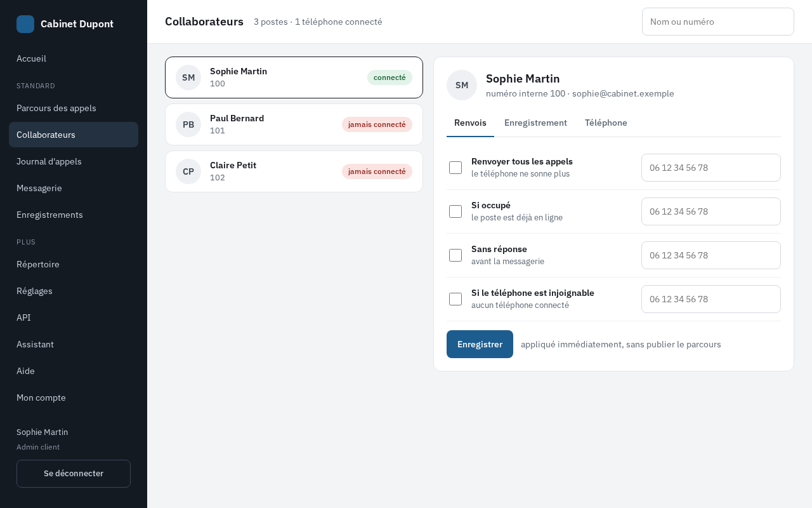This screenshot has width=812, height=508.
Task: Open Mon compte in the sidebar
Action: [x=74, y=398]
